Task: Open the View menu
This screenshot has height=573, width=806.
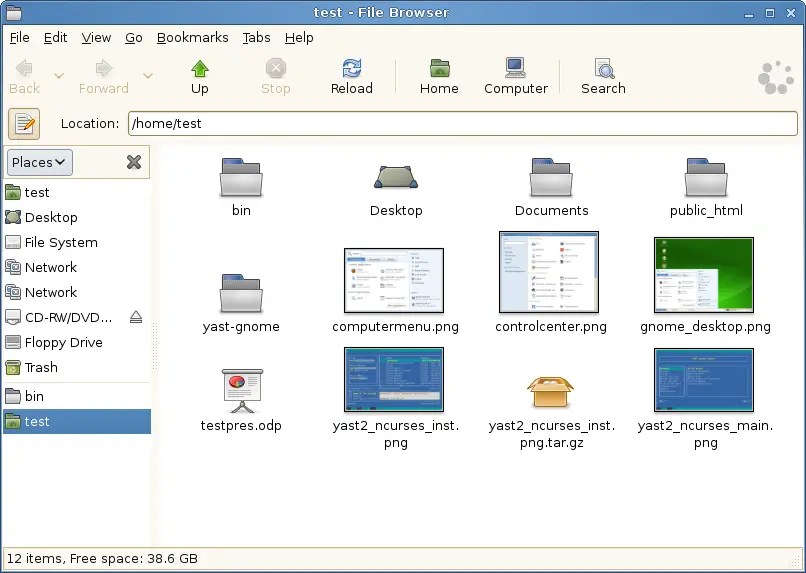Action: click(x=96, y=38)
